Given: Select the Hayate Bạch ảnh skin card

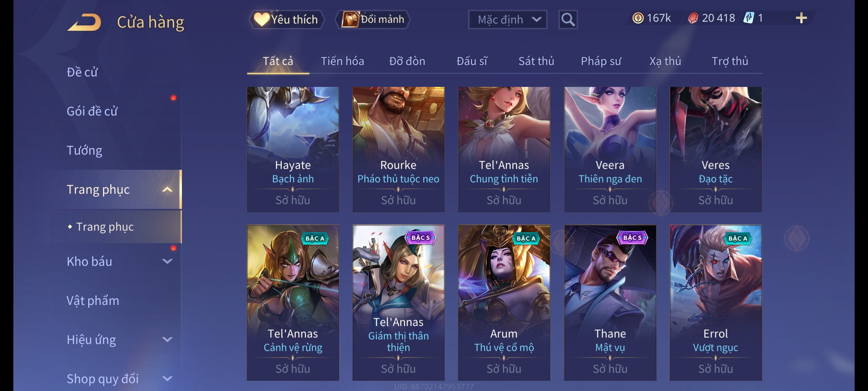Looking at the screenshot, I should 293,149.
